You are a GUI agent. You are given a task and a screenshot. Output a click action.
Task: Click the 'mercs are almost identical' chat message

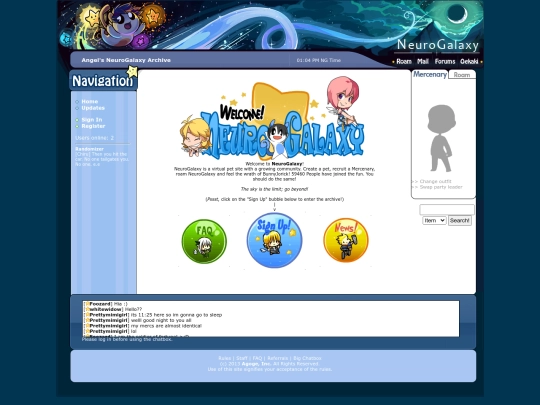166,326
